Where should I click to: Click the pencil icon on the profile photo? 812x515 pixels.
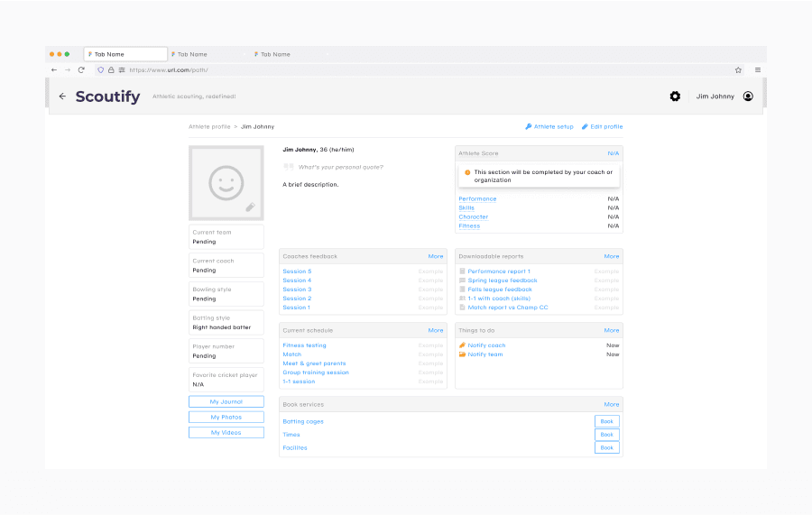[250, 207]
